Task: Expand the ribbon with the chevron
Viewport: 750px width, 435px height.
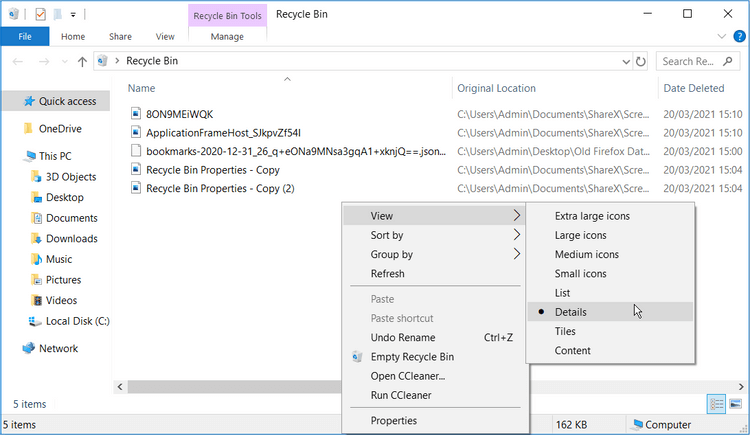Action: [721, 36]
